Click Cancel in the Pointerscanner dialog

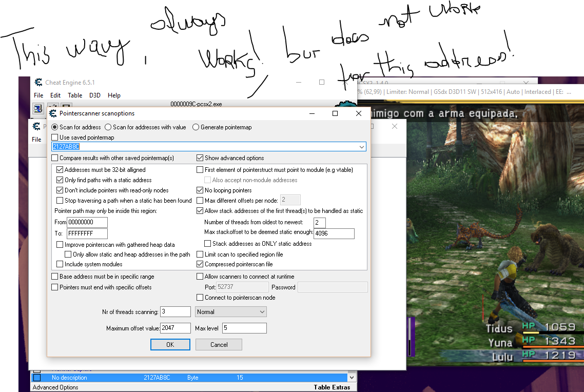pos(219,344)
